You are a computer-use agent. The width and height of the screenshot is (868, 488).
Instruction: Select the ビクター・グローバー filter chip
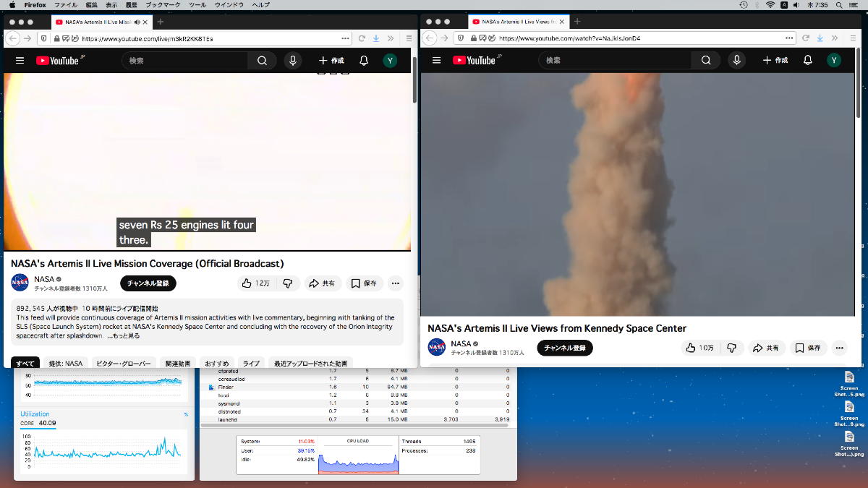click(124, 363)
